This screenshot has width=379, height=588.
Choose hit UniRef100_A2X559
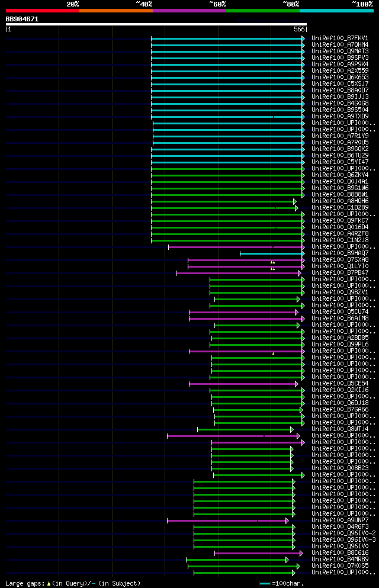point(340,70)
